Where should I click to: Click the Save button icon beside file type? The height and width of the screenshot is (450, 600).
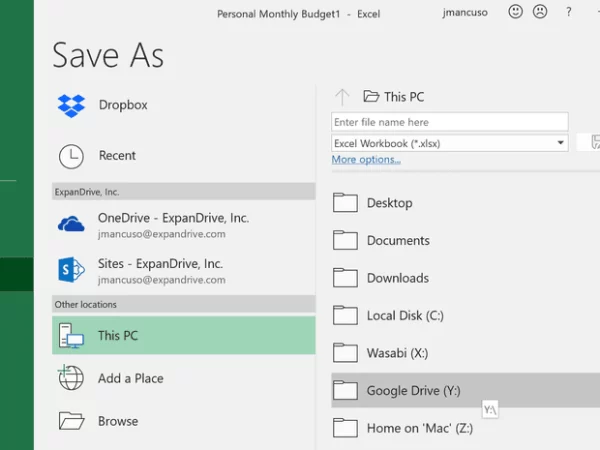tap(594, 142)
